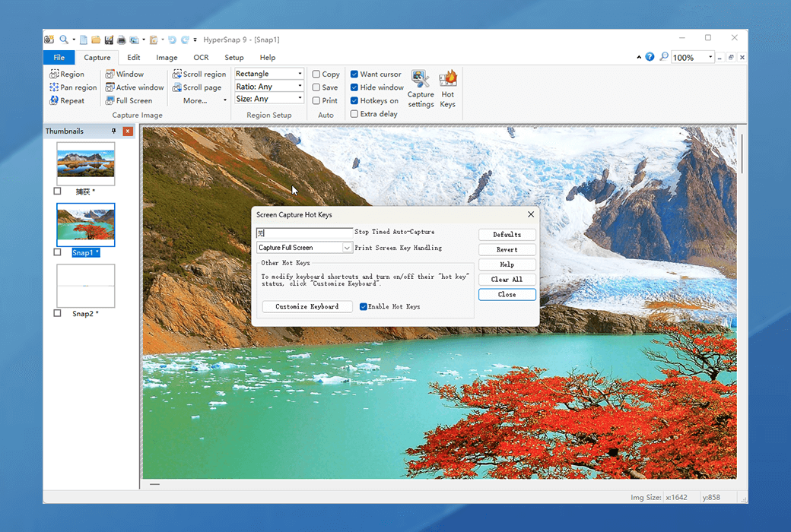Screen dimensions: 791x532
Task: Enable the Auto Print checkbox
Action: click(316, 100)
